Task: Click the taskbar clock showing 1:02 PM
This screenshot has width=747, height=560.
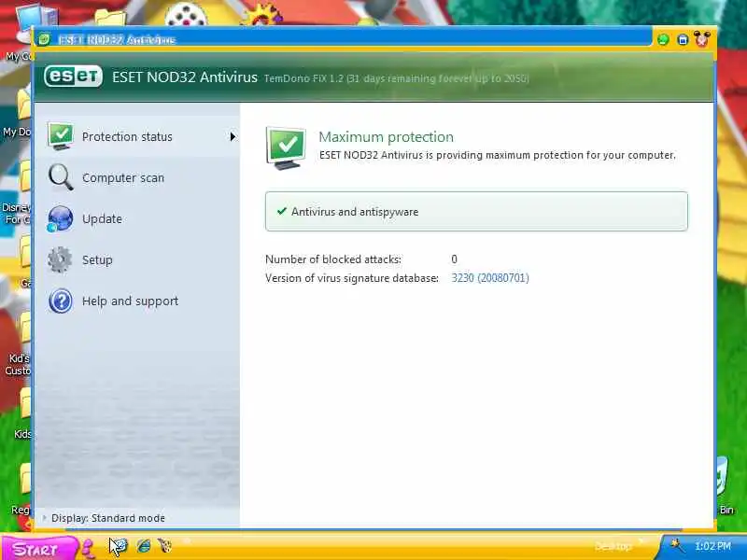Action: (x=712, y=546)
